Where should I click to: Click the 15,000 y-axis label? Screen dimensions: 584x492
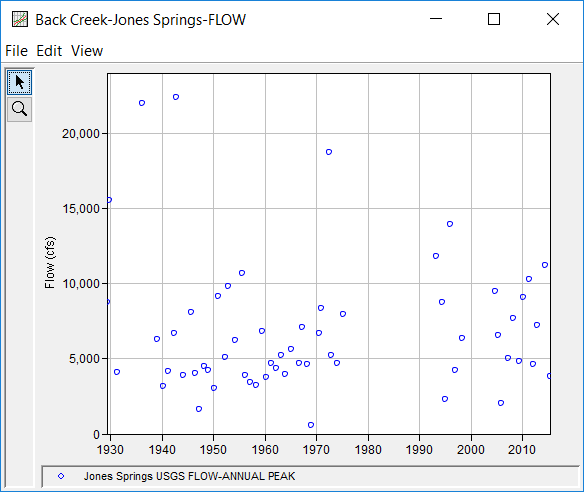(81, 209)
